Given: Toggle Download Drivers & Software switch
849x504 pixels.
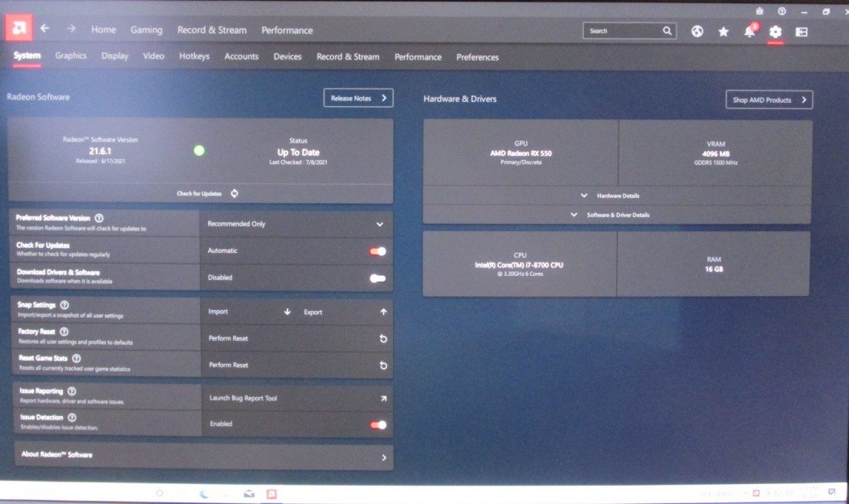Looking at the screenshot, I should pos(378,279).
